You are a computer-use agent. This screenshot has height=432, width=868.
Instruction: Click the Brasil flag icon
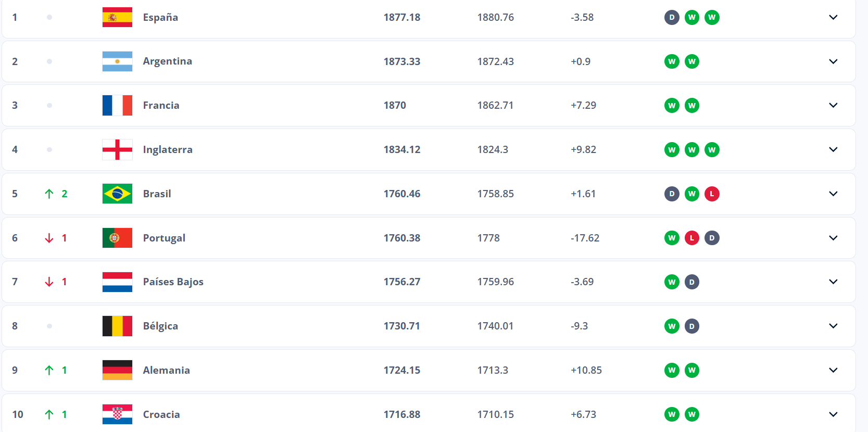117,194
